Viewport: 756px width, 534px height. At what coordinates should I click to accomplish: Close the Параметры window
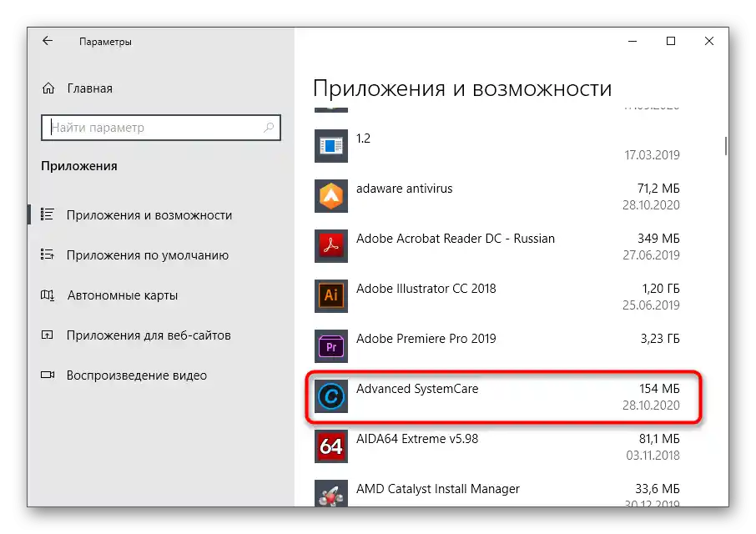pyautogui.click(x=708, y=42)
